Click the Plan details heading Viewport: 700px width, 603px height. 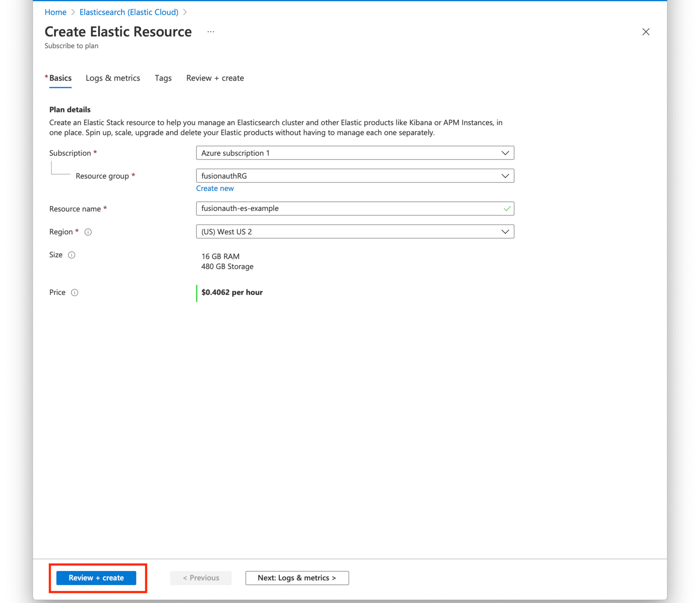[70, 110]
